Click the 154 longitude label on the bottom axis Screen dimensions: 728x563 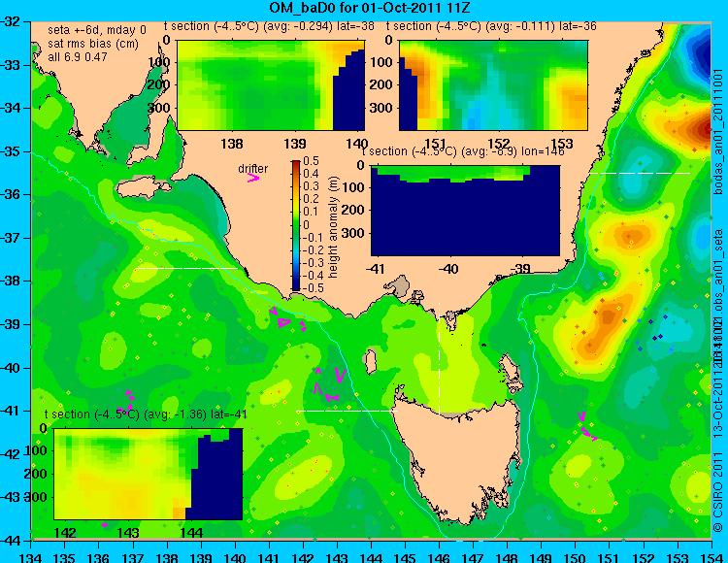[711, 557]
